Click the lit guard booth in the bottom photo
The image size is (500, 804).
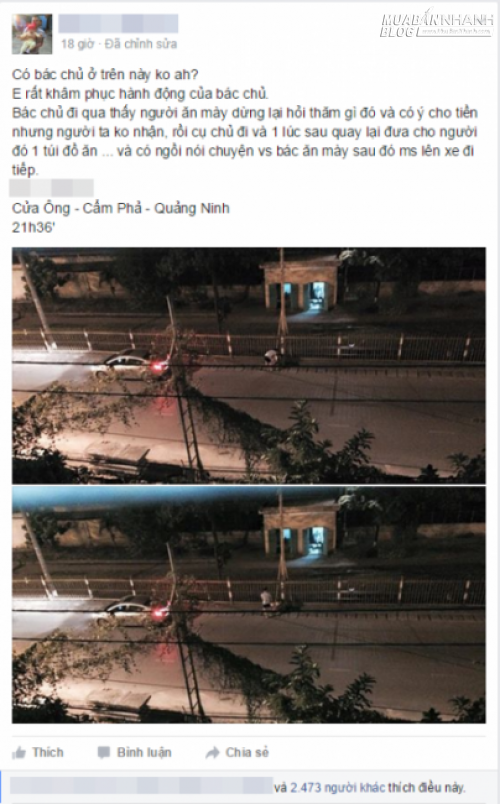(x=302, y=533)
